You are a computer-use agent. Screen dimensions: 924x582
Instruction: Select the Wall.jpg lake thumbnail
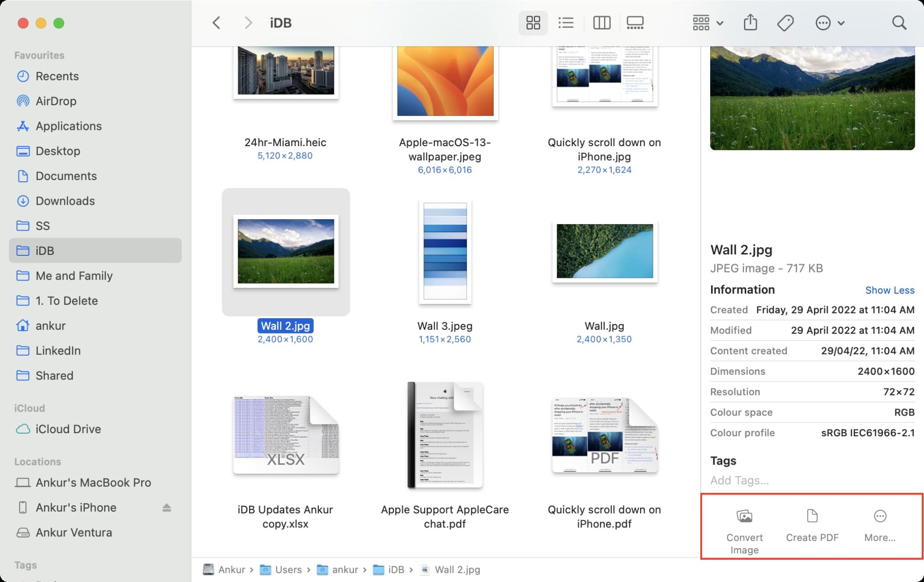(x=605, y=251)
